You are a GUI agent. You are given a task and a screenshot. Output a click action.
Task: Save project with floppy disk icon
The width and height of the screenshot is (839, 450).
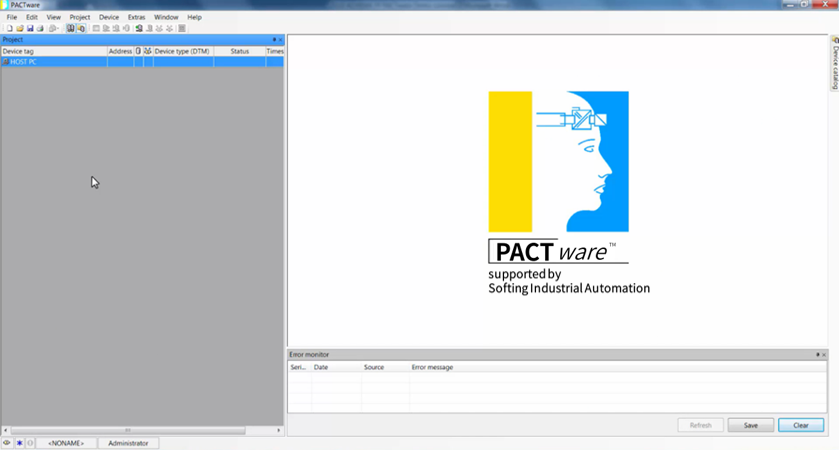pyautogui.click(x=30, y=28)
